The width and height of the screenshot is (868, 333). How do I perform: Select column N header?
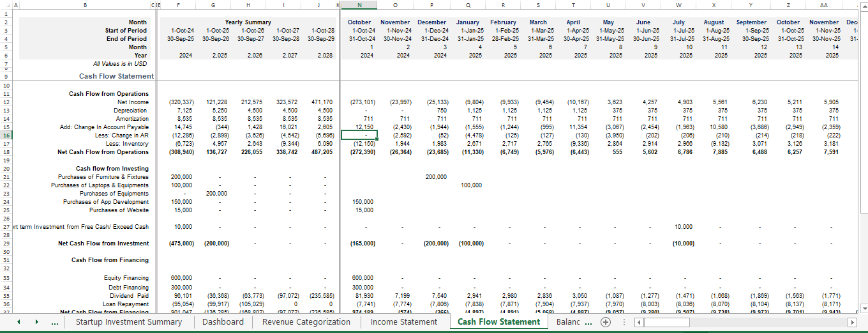coord(359,5)
